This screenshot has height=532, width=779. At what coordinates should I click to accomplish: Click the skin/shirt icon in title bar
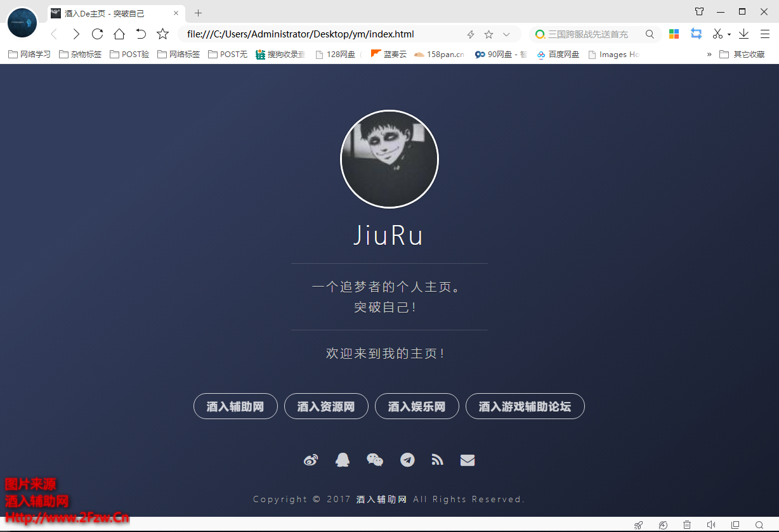(x=700, y=11)
